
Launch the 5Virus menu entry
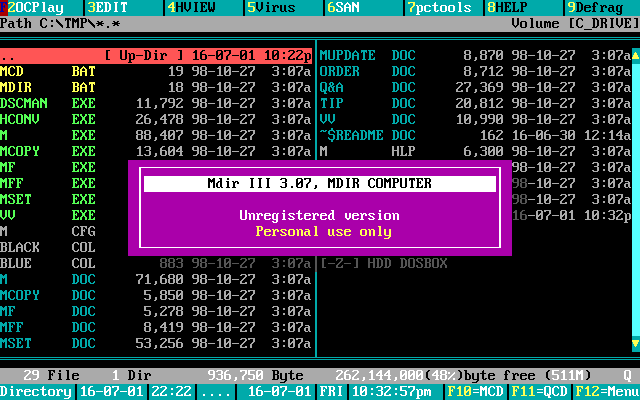(x=284, y=7)
